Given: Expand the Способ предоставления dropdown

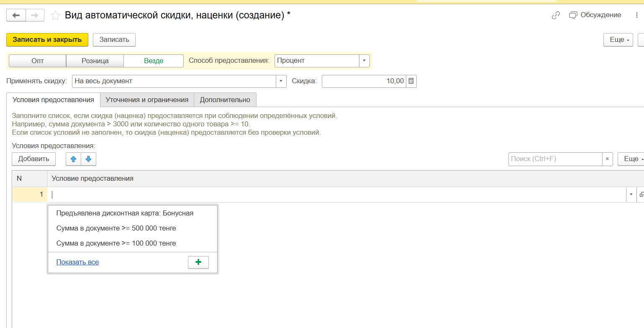Looking at the screenshot, I should (x=364, y=61).
